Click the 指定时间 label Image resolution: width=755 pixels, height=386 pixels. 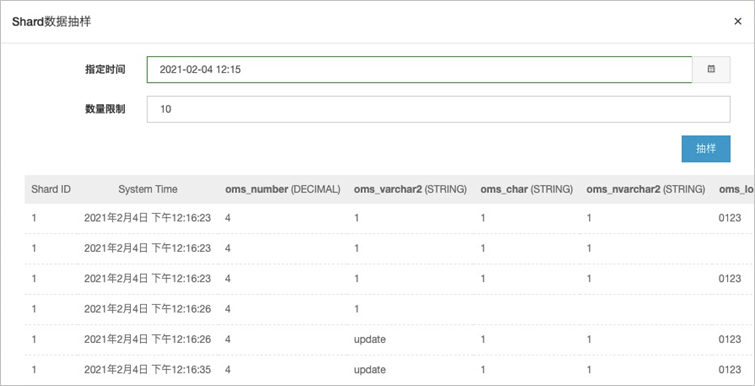pos(105,69)
